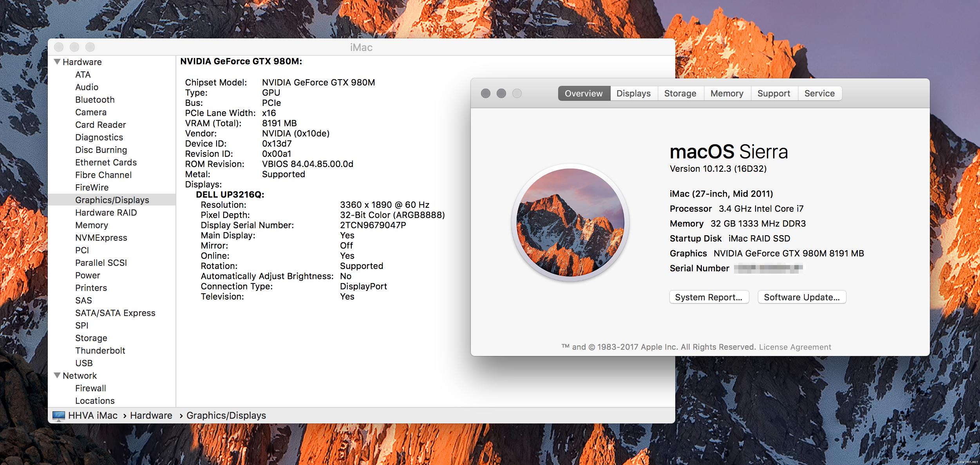Close the About This Mac window
The width and height of the screenshot is (980, 465).
486,93
